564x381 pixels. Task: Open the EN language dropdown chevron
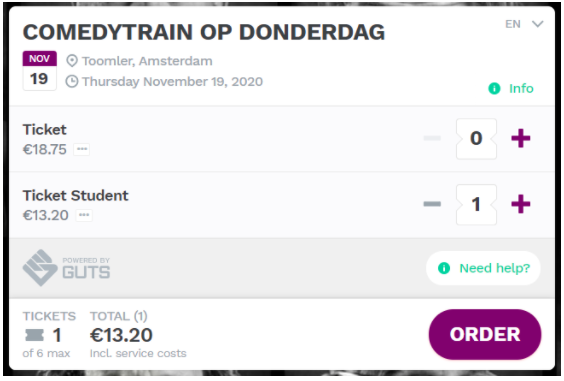click(x=537, y=24)
